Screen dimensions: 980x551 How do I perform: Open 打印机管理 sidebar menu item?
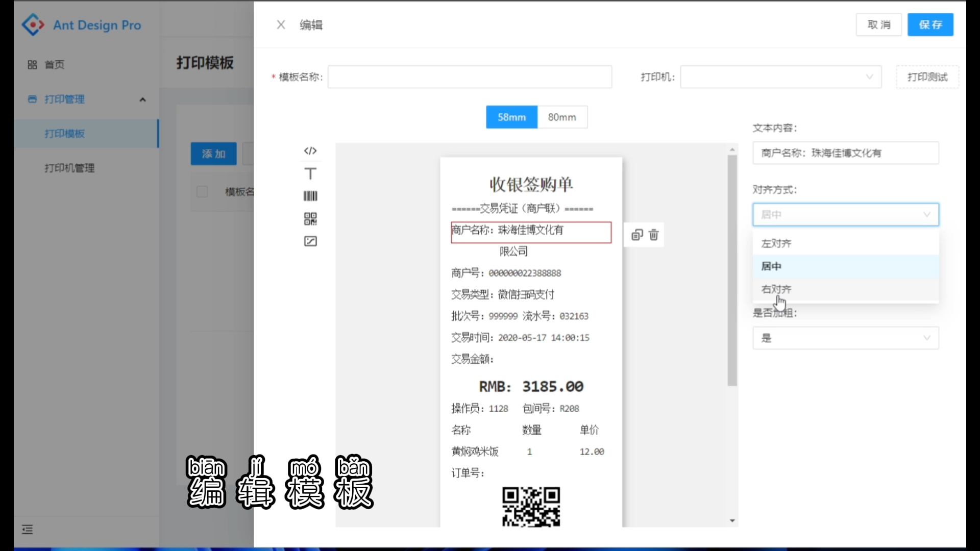click(x=69, y=168)
